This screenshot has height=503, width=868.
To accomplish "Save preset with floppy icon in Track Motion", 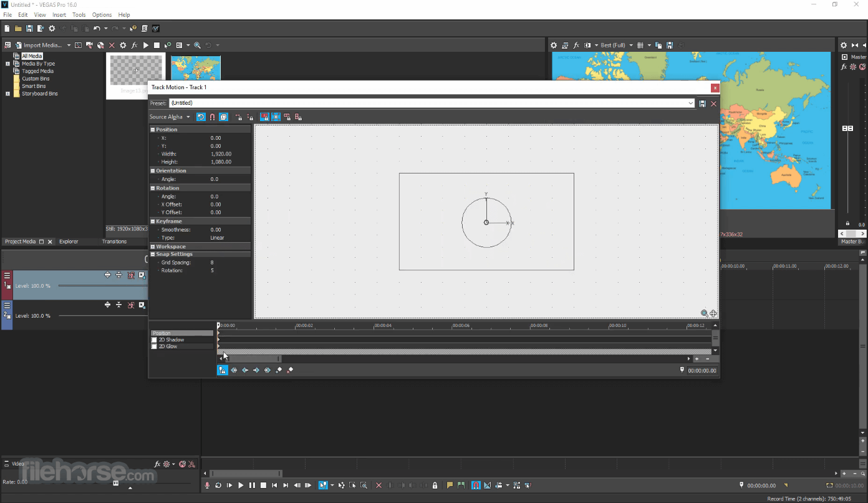I will coord(703,104).
